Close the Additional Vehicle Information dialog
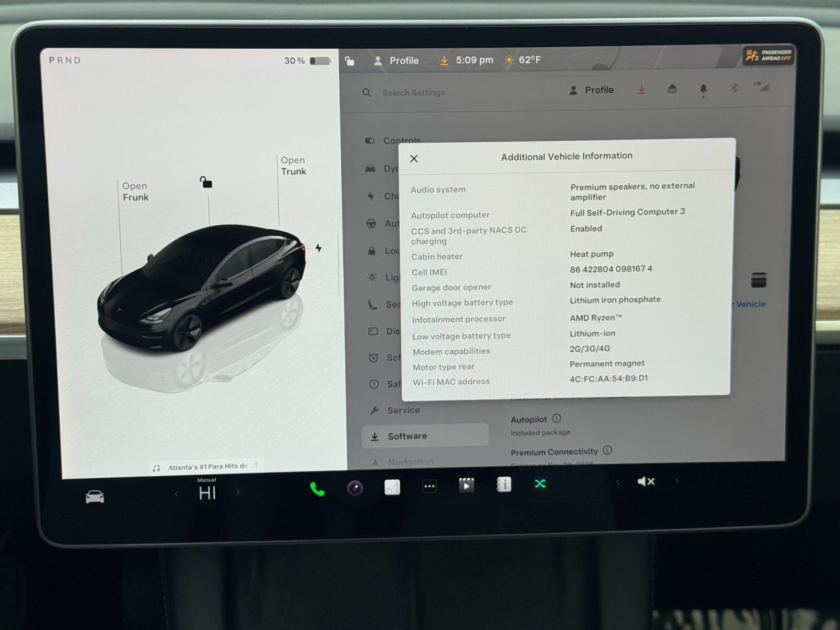Viewport: 840px width, 630px height. pyautogui.click(x=414, y=159)
